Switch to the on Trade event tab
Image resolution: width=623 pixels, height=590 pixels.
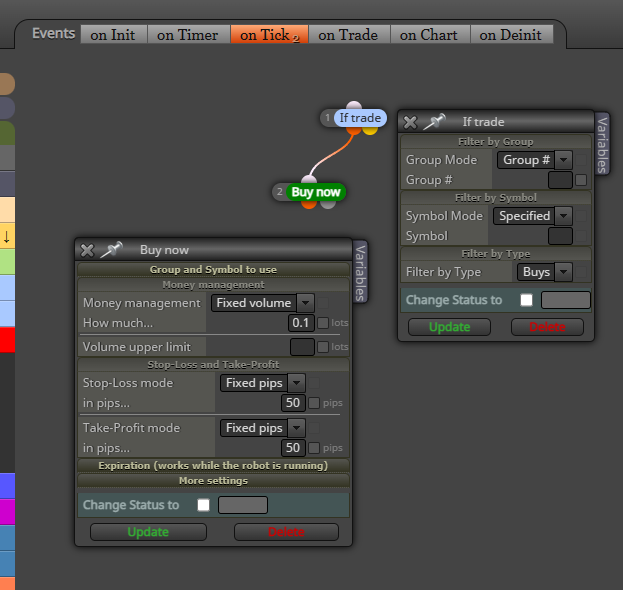[349, 35]
